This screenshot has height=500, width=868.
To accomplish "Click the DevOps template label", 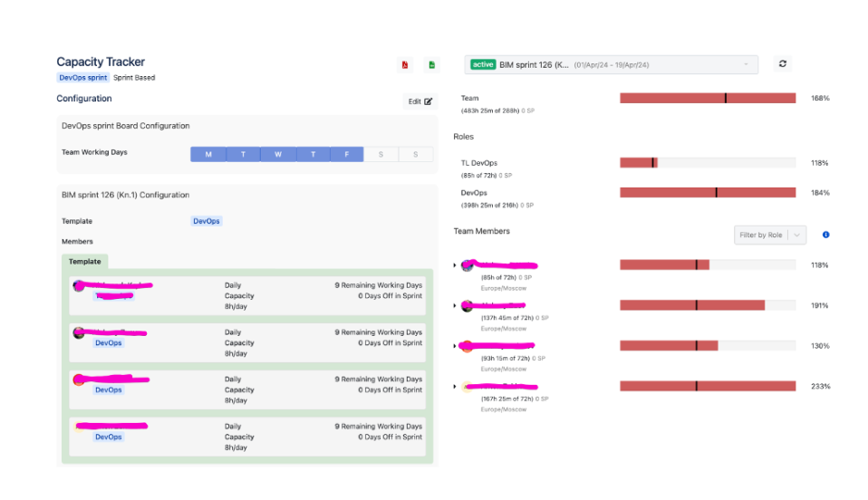I will tap(207, 221).
